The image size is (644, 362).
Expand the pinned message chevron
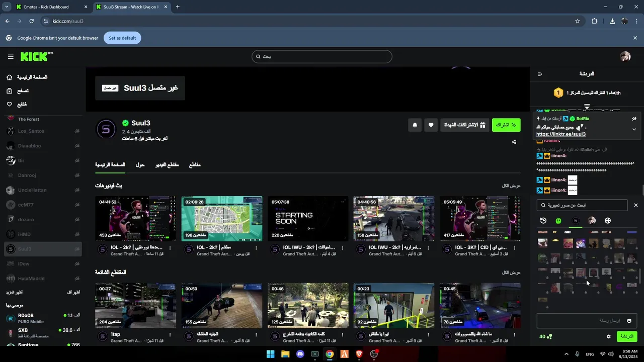pyautogui.click(x=634, y=129)
